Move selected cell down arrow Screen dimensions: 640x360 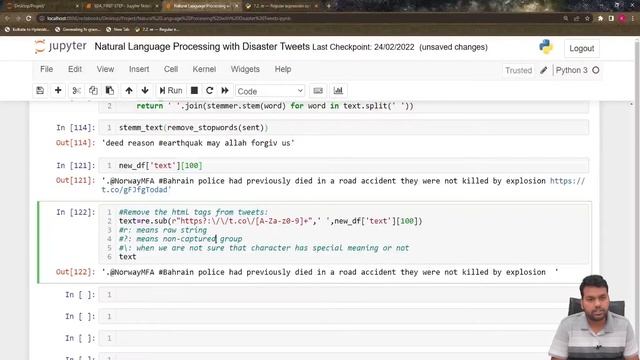pyautogui.click(x=145, y=91)
